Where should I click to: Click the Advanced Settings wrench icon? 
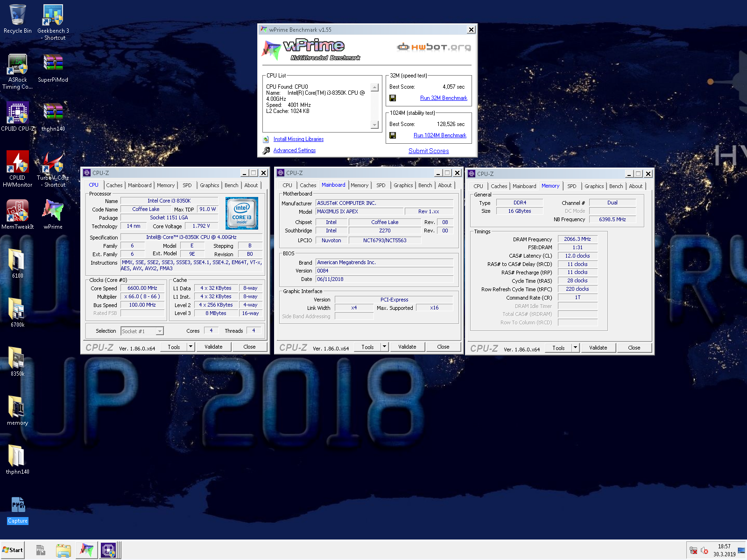point(266,150)
